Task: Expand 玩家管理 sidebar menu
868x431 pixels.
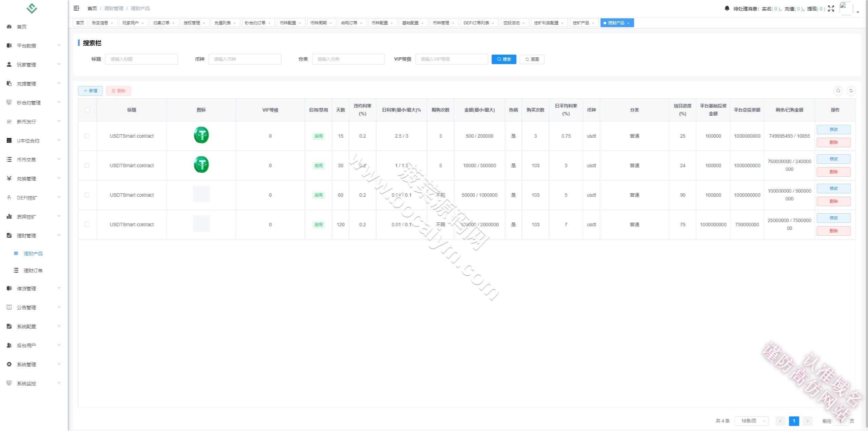Action: (x=34, y=65)
